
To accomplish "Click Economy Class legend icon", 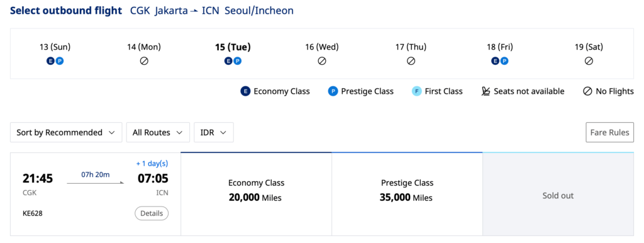I will [245, 91].
